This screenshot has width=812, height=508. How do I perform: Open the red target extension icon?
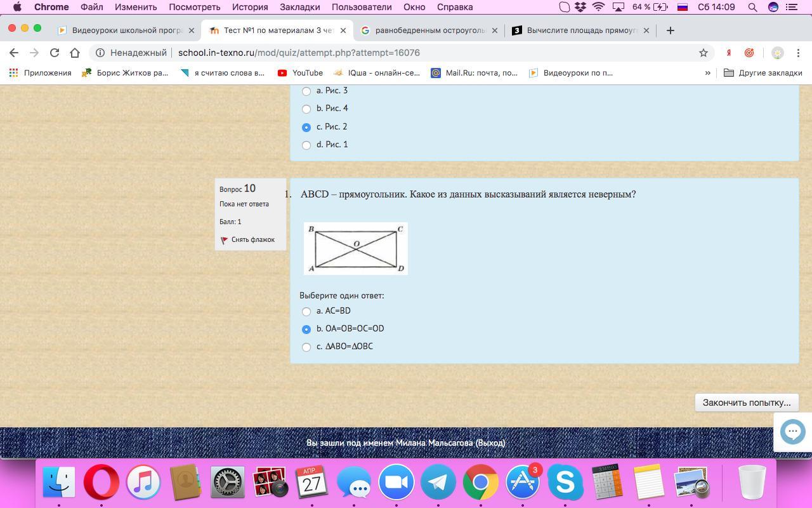749,53
